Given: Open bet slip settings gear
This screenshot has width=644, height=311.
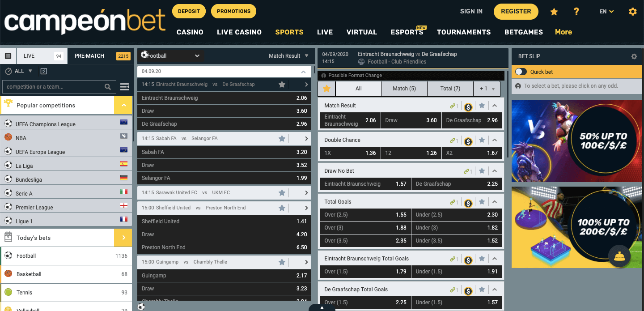Looking at the screenshot, I should pos(634,56).
